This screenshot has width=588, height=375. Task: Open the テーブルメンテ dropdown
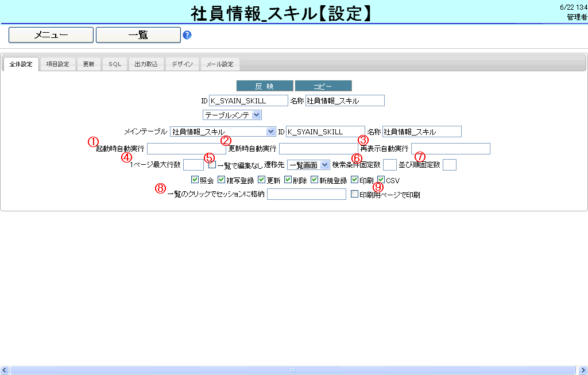(x=233, y=115)
